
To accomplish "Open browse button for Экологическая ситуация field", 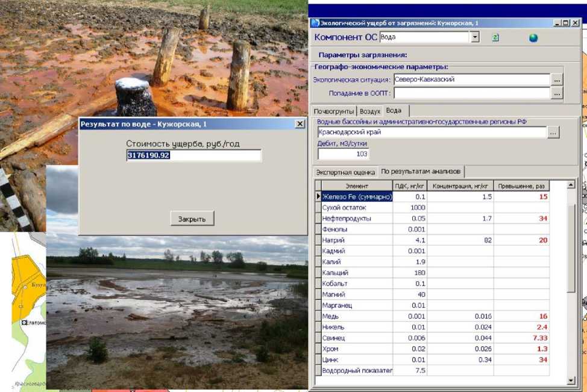I will 556,79.
